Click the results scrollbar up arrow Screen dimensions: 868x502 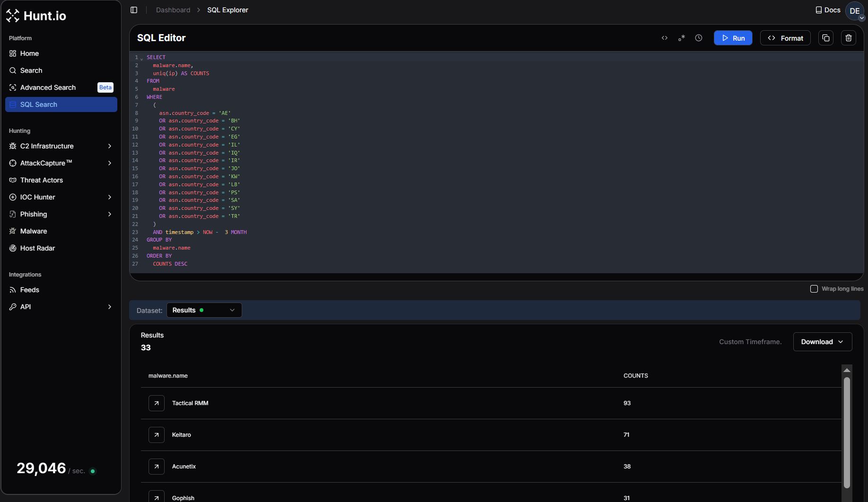(x=847, y=370)
